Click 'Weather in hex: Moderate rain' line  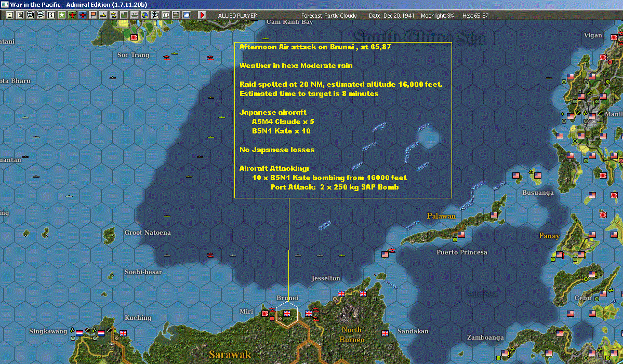pos(296,65)
